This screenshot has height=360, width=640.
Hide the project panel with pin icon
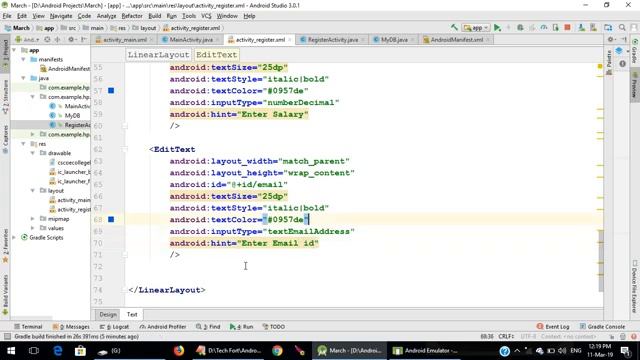point(84,40)
